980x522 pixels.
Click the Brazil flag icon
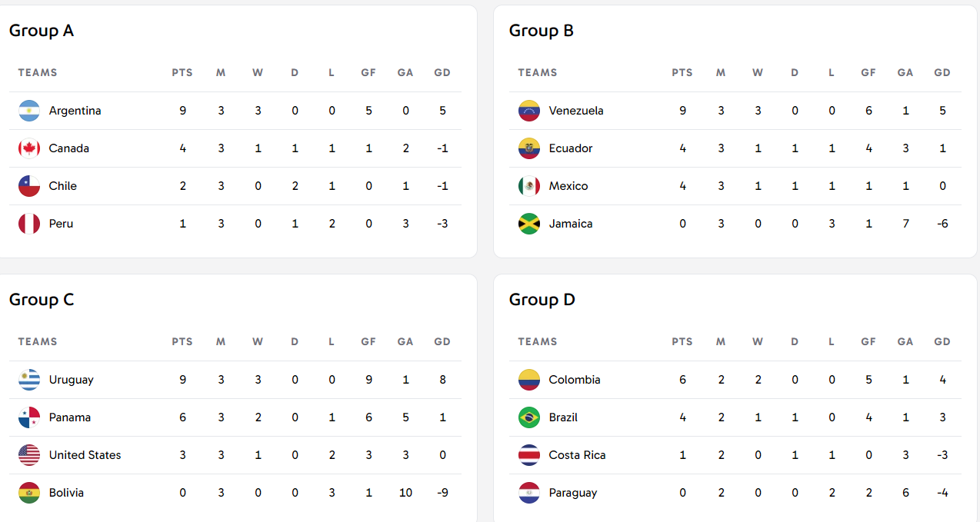pyautogui.click(x=529, y=417)
